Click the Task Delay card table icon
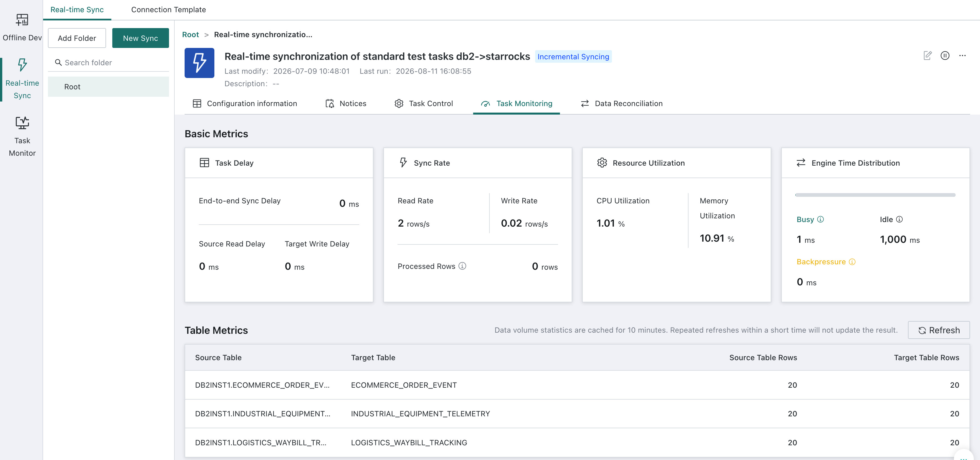The height and width of the screenshot is (460, 980). pos(204,163)
